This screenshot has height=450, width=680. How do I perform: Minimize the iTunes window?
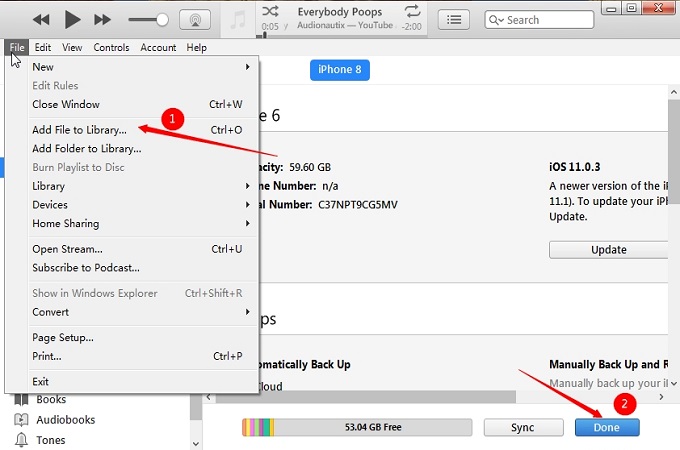coord(611,8)
